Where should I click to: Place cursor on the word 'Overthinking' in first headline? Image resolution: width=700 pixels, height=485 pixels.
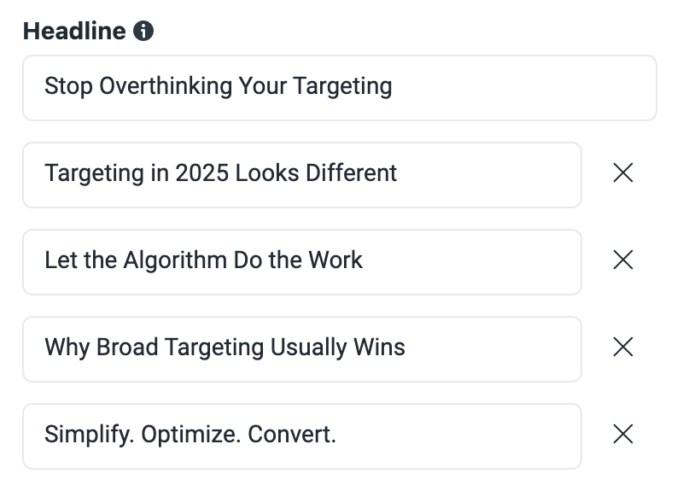(x=166, y=86)
